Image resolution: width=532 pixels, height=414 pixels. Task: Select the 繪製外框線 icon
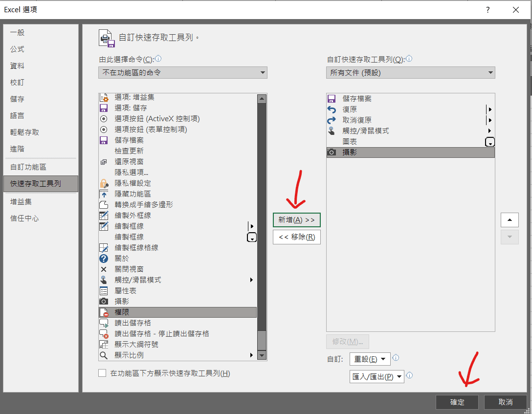point(104,216)
